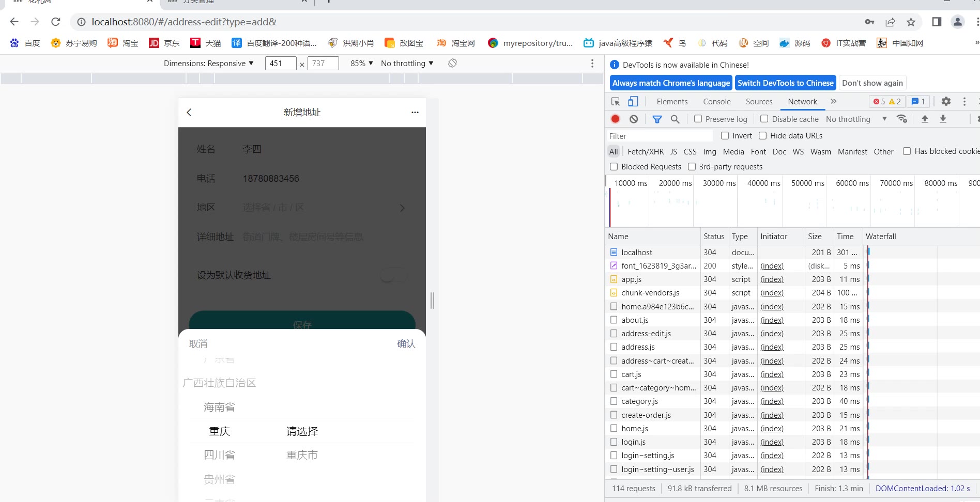Clear the network log icon
Image resolution: width=980 pixels, height=502 pixels.
pos(634,119)
